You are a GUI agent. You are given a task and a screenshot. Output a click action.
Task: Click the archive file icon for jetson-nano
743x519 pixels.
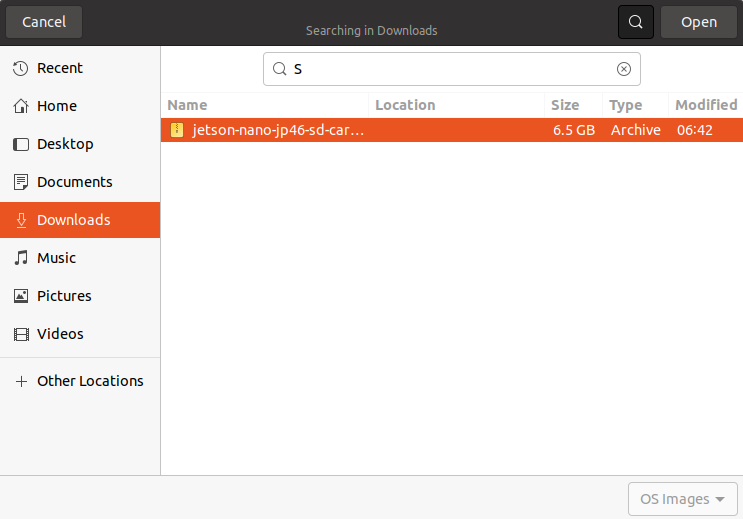(x=177, y=130)
